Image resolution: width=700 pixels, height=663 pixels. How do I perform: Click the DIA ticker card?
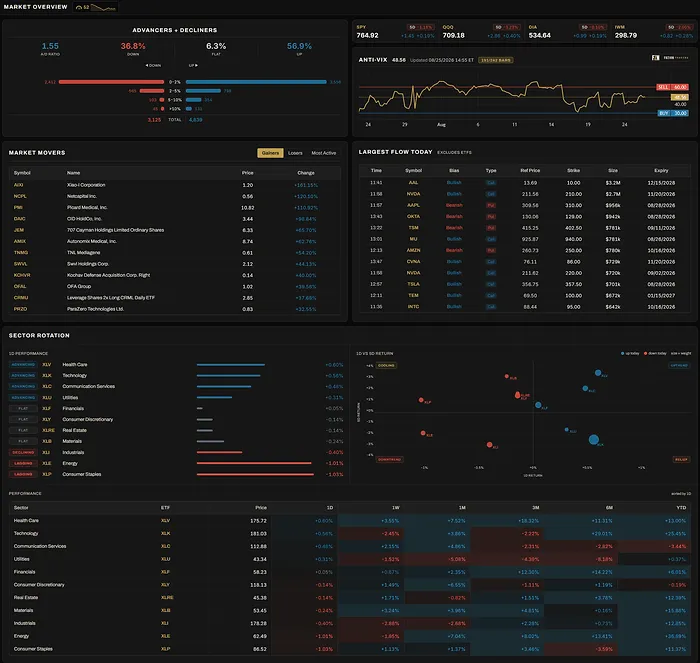tap(567, 32)
